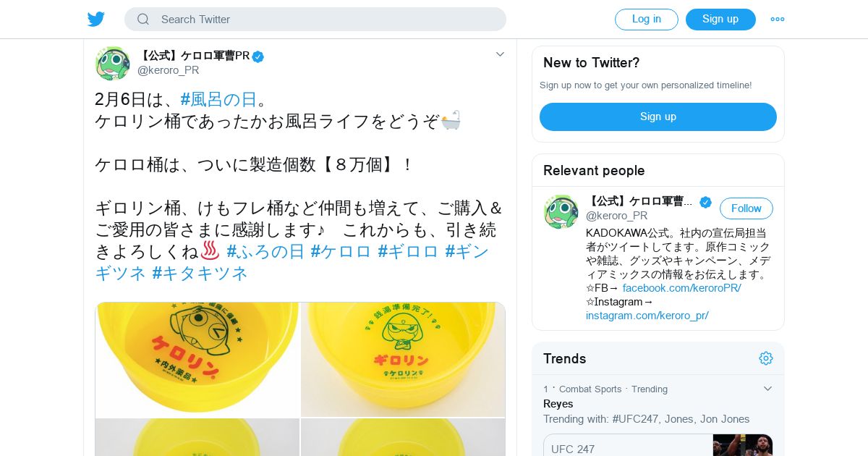Click verified badge in Relevant people card
The image size is (868, 456).
705,202
